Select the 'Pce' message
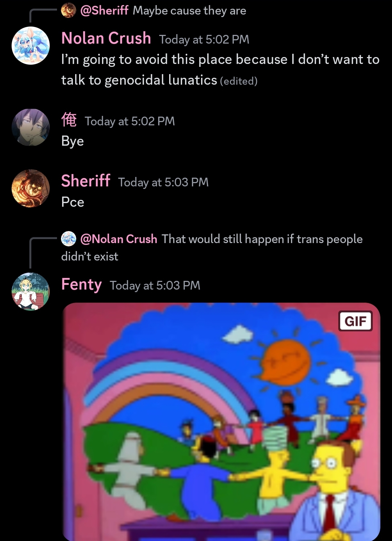The height and width of the screenshot is (541, 392). (73, 202)
